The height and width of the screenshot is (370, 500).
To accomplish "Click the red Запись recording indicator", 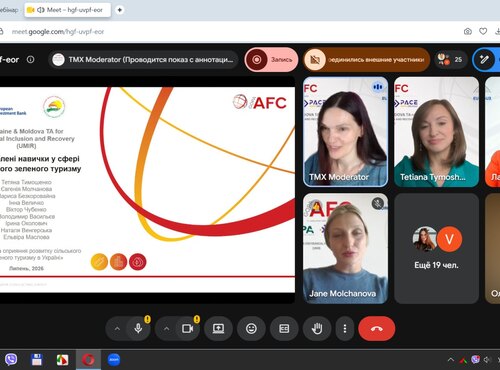I will coord(271,60).
